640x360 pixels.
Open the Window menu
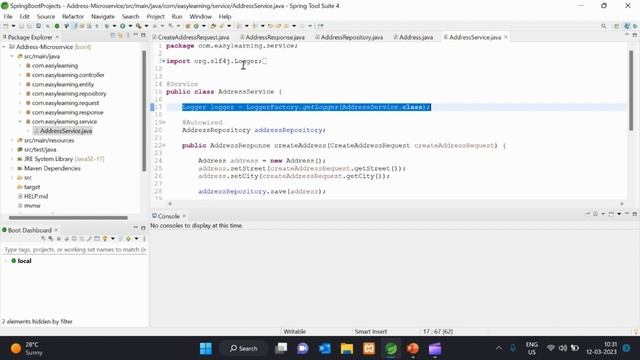[x=200, y=16]
